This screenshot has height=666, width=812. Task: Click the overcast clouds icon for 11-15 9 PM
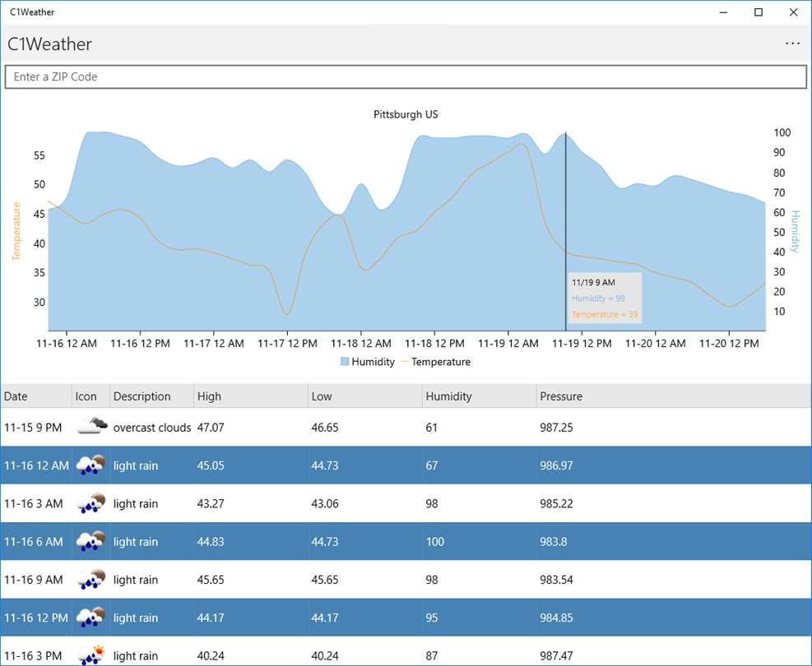click(91, 426)
